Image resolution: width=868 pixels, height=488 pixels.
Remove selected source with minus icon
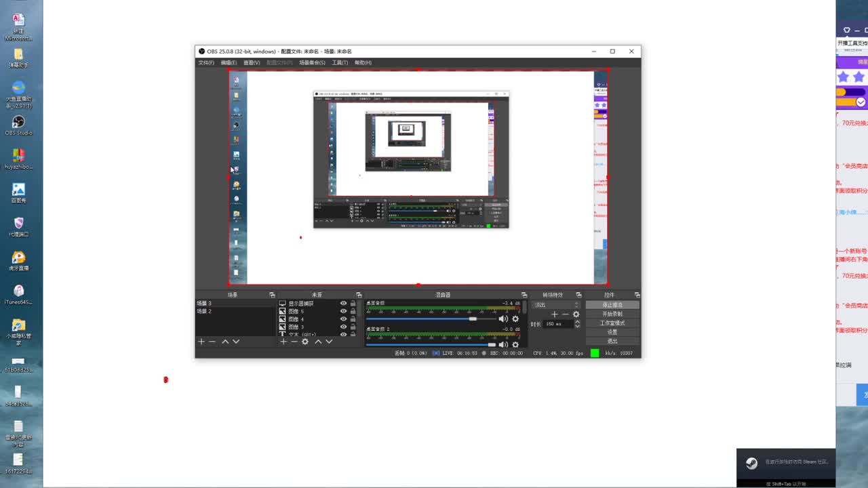click(x=294, y=342)
